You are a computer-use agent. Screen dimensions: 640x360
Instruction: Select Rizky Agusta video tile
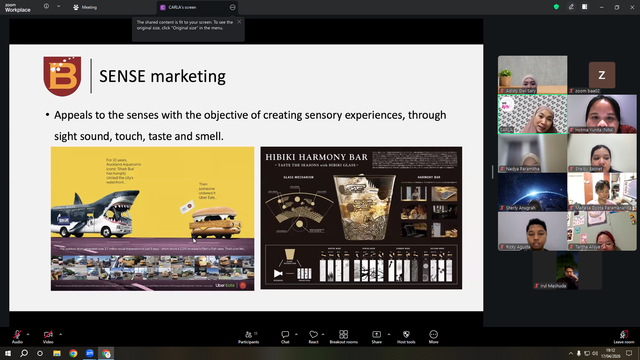point(532,231)
